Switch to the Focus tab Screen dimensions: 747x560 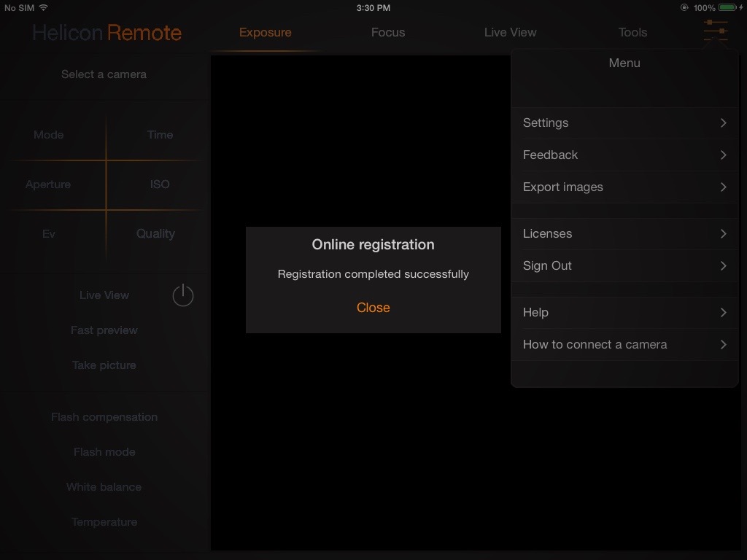point(387,32)
